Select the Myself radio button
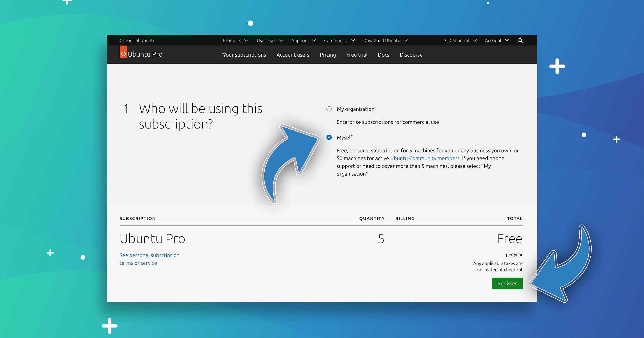644x338 pixels. click(329, 137)
